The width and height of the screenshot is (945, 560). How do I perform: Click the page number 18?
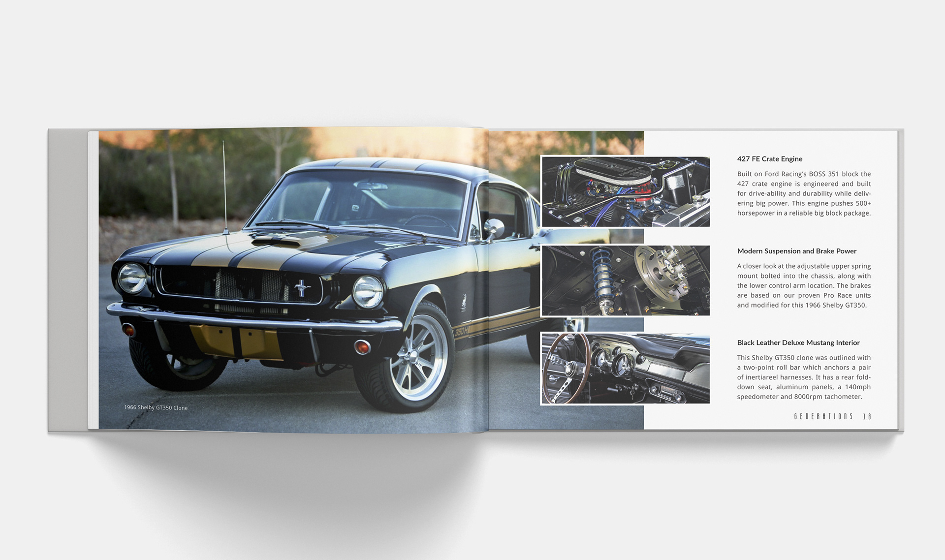867,416
